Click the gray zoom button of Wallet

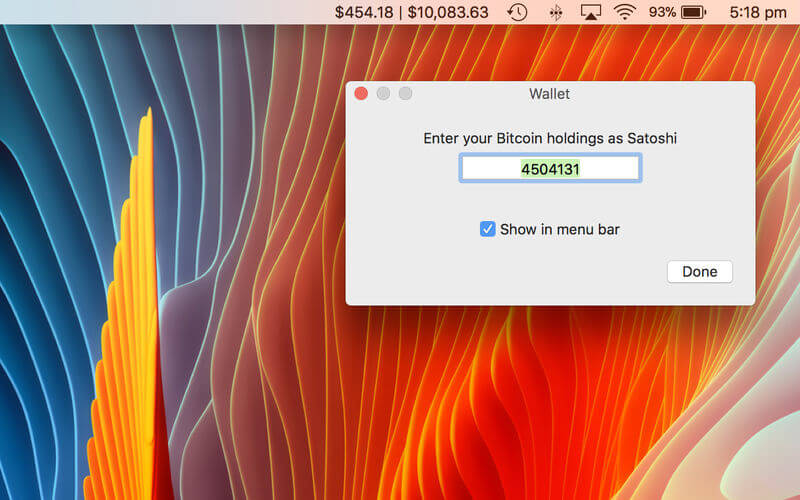406,93
